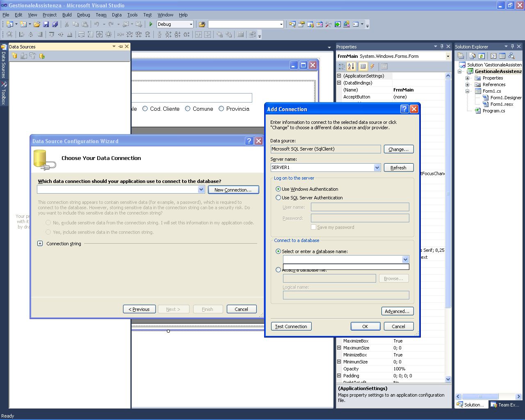Image resolution: width=525 pixels, height=420 pixels.
Task: Expand the Connection string section
Action: 40,244
